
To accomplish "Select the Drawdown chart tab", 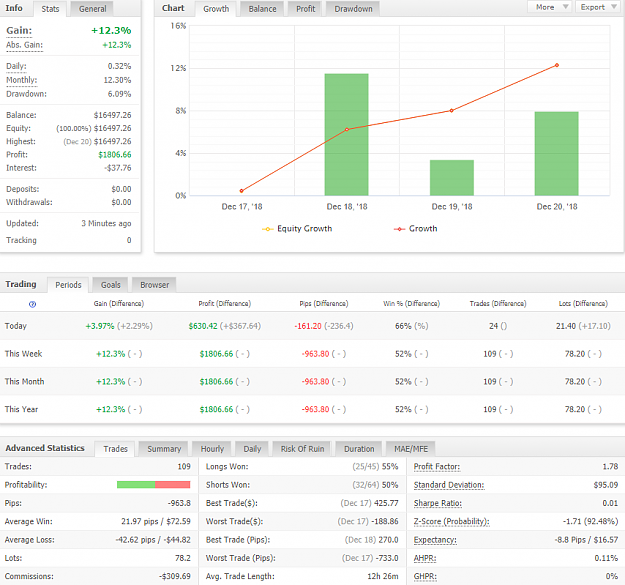I will pyautogui.click(x=353, y=9).
